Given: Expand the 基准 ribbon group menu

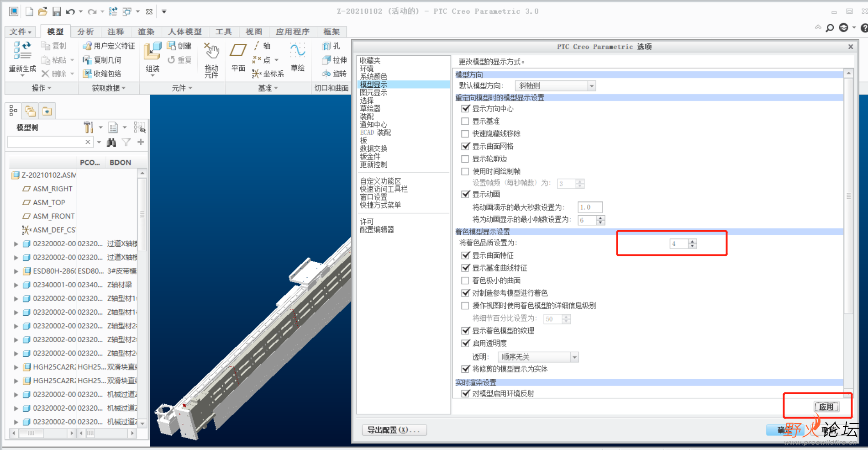Looking at the screenshot, I should point(268,88).
